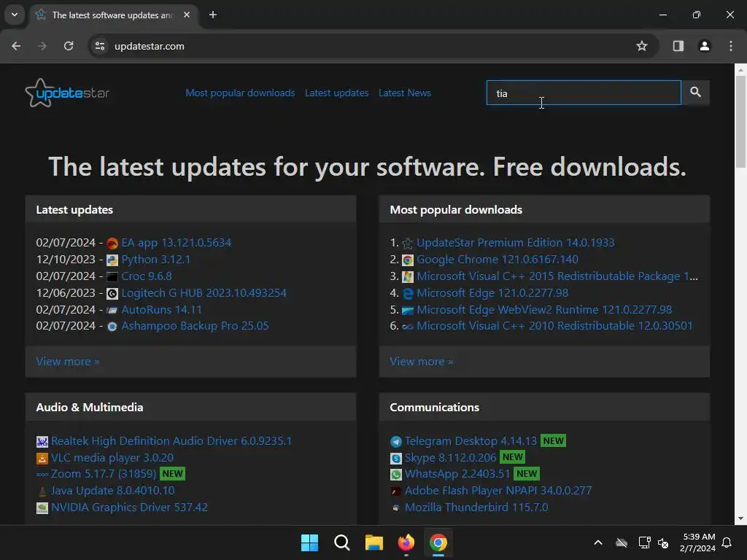The image size is (747, 560).
Task: Open Logitech G HUB 2023.10.493254 link
Action: click(204, 292)
